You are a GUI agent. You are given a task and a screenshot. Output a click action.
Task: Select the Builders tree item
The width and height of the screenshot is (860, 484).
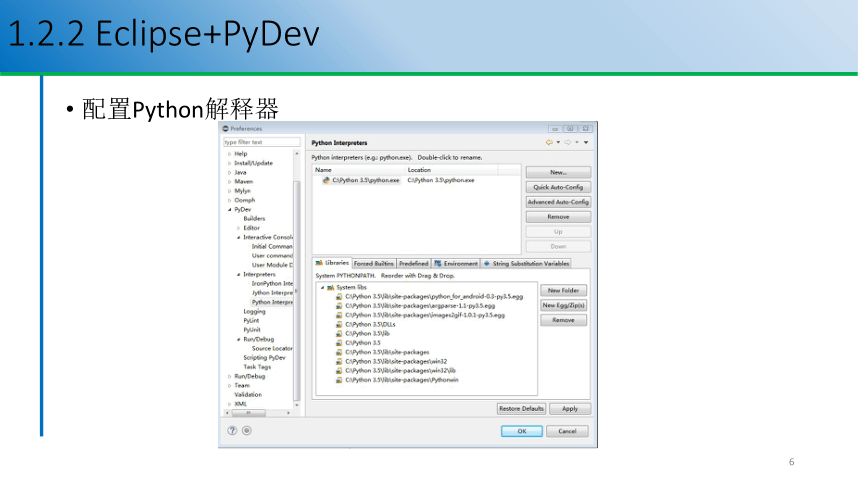(254, 218)
